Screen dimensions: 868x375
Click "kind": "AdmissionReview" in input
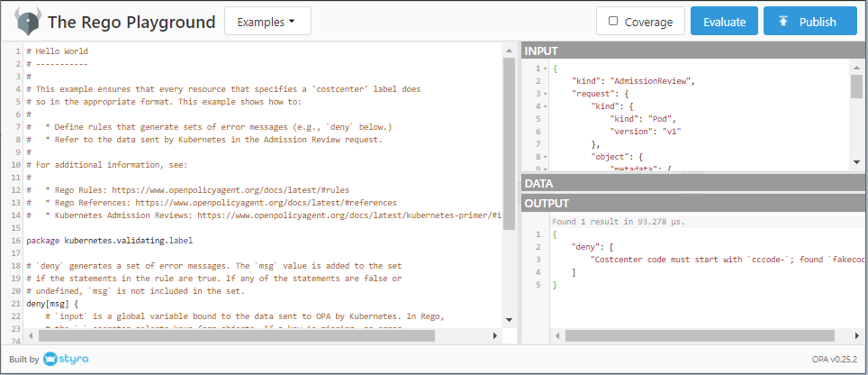[633, 81]
